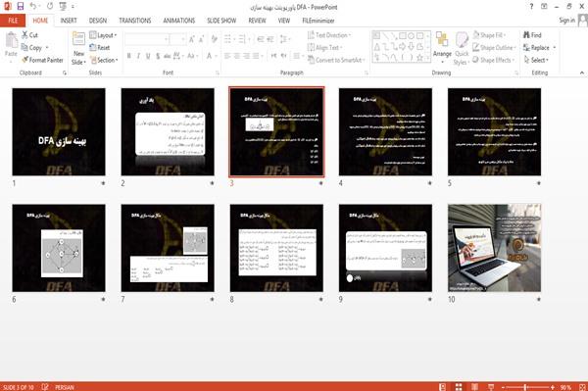Open the Layout dropdown

click(104, 35)
